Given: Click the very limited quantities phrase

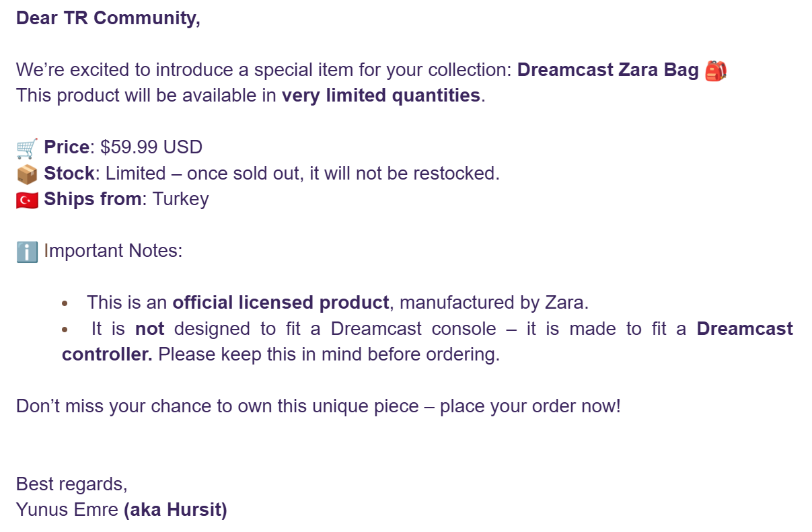Looking at the screenshot, I should coord(381,96).
